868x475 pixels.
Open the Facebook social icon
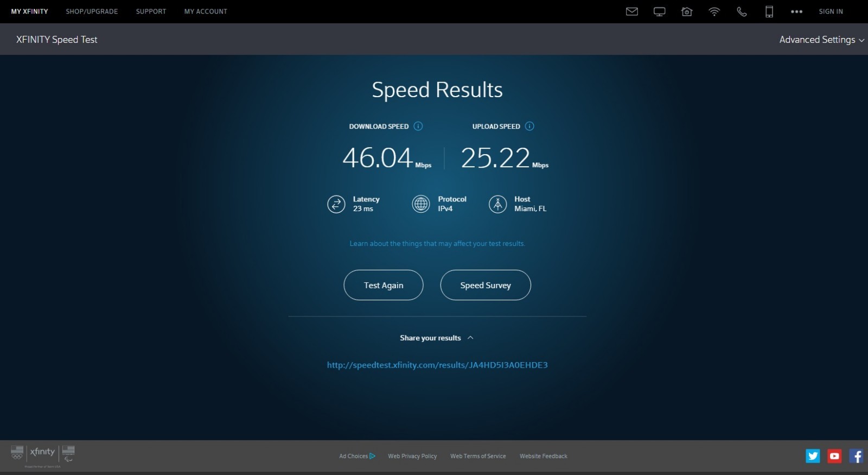(856, 456)
